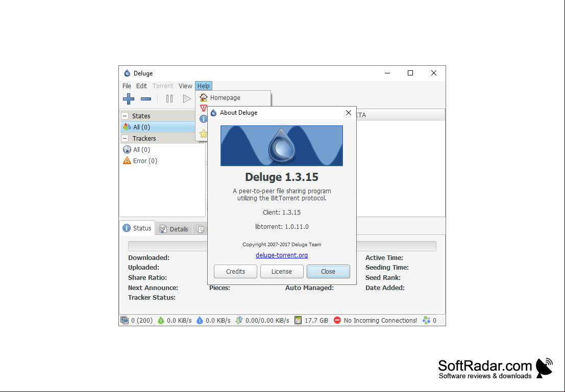Click the Resume play toolbar icon
Viewport: 565px width, 392px height.
[187, 98]
